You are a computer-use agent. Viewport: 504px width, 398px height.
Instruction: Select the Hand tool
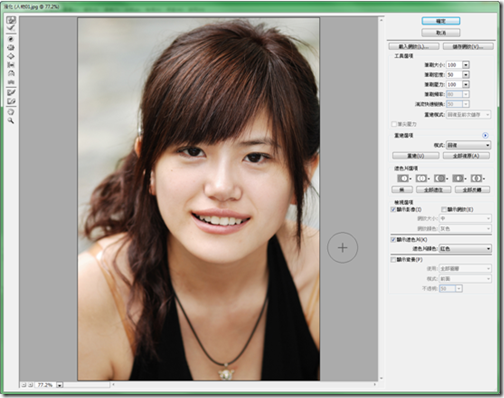[x=11, y=112]
